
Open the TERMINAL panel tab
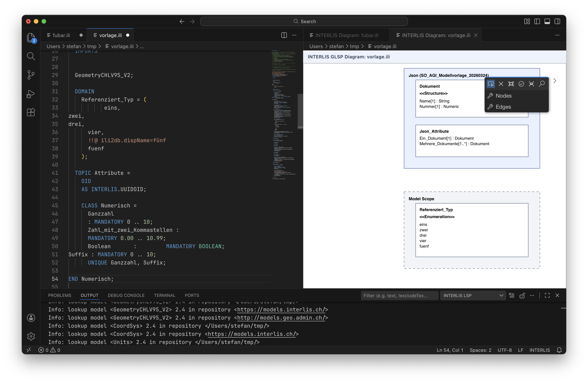click(165, 295)
